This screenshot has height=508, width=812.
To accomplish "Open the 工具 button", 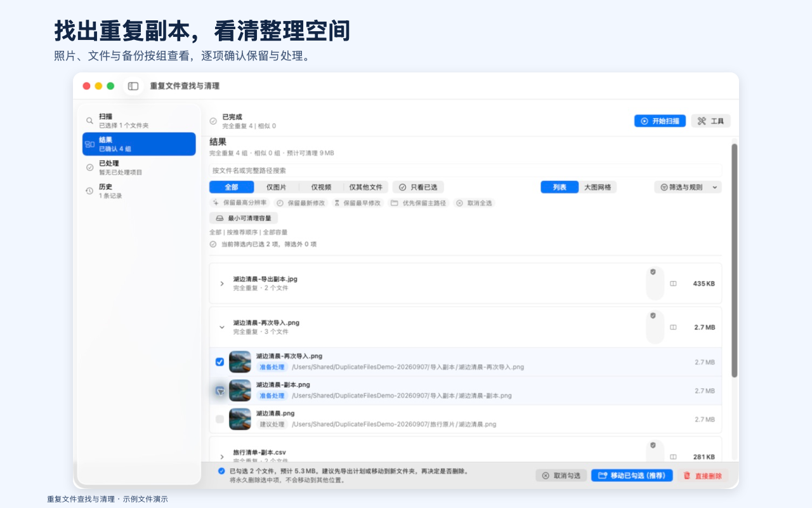I will click(x=710, y=121).
